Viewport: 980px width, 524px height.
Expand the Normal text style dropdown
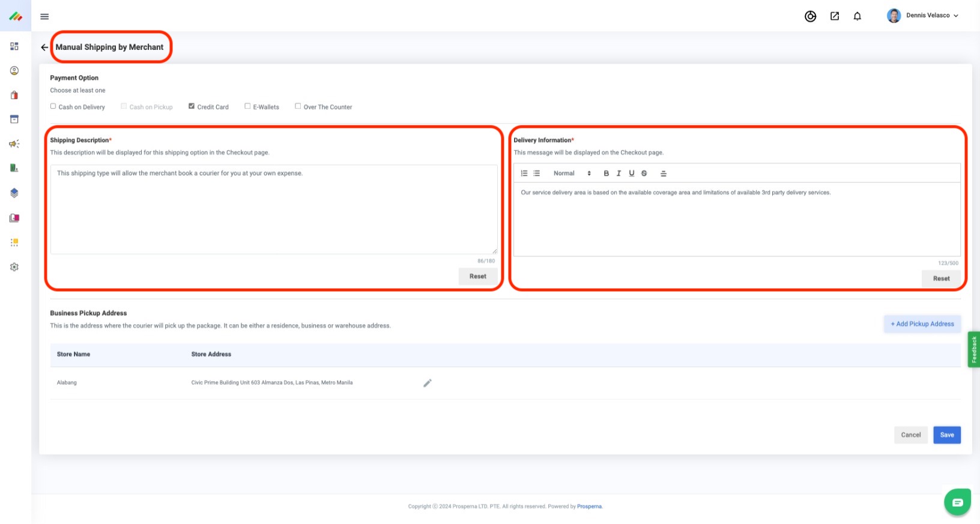pyautogui.click(x=572, y=173)
